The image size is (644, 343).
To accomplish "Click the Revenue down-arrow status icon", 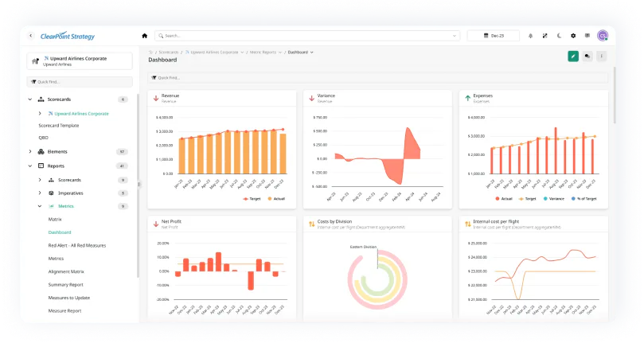I will click(156, 98).
